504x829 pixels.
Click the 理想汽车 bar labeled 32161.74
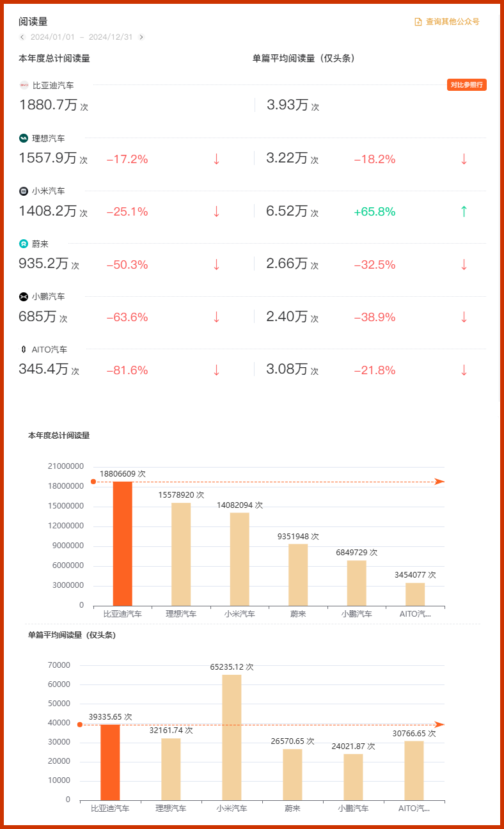coord(171,769)
